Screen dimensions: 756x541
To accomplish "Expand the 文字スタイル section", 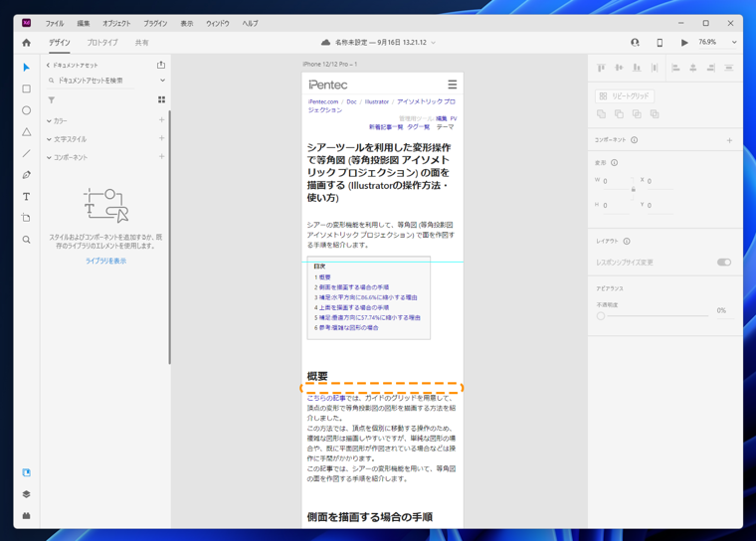I will pyautogui.click(x=49, y=139).
